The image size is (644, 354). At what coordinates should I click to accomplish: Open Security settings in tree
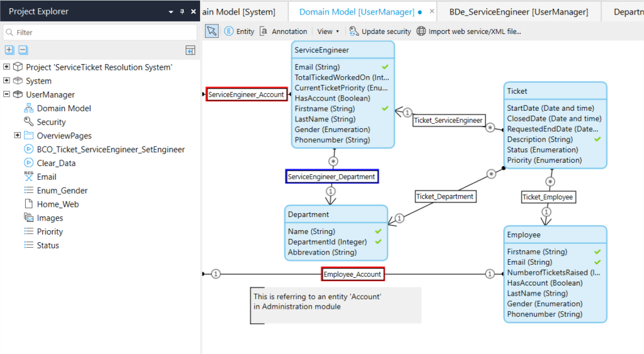51,122
